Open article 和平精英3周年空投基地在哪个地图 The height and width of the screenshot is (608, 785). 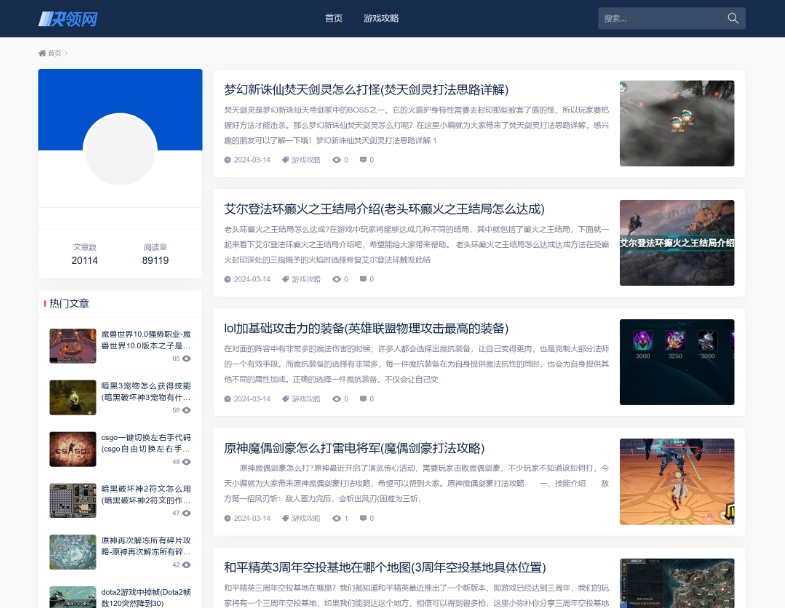[384, 567]
